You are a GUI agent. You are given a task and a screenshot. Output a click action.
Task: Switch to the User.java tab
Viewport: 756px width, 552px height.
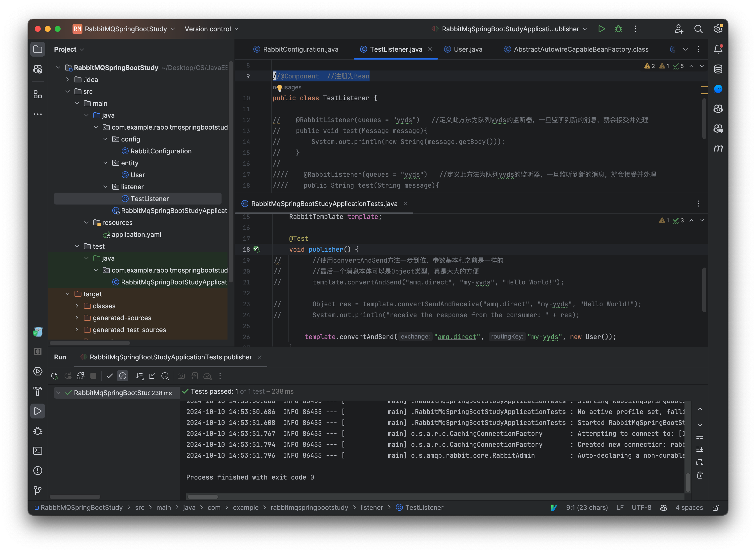pos(467,49)
